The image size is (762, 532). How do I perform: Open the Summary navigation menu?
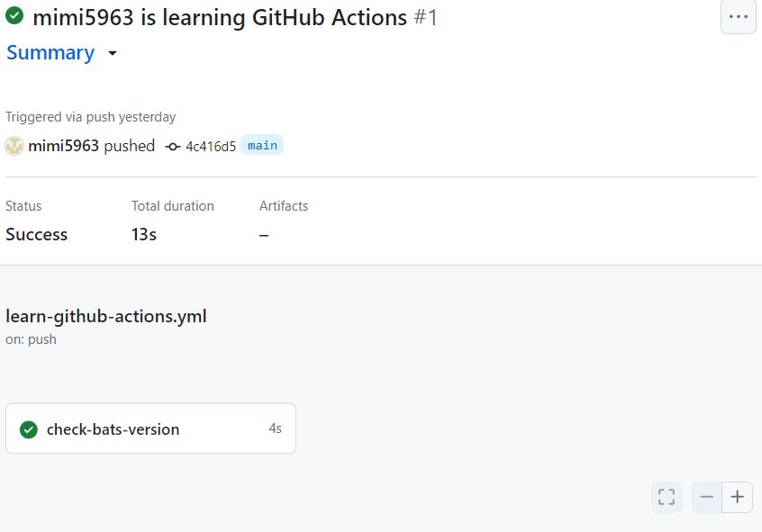tap(50, 52)
